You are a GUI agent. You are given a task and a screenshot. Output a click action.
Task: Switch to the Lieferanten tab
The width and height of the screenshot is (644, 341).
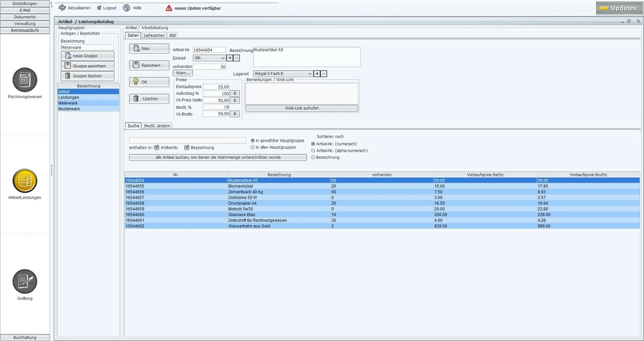tap(154, 35)
